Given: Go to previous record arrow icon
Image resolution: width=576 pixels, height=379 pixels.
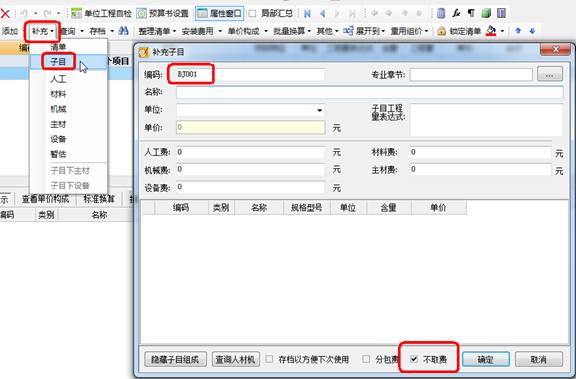Looking at the screenshot, I should (323, 14).
